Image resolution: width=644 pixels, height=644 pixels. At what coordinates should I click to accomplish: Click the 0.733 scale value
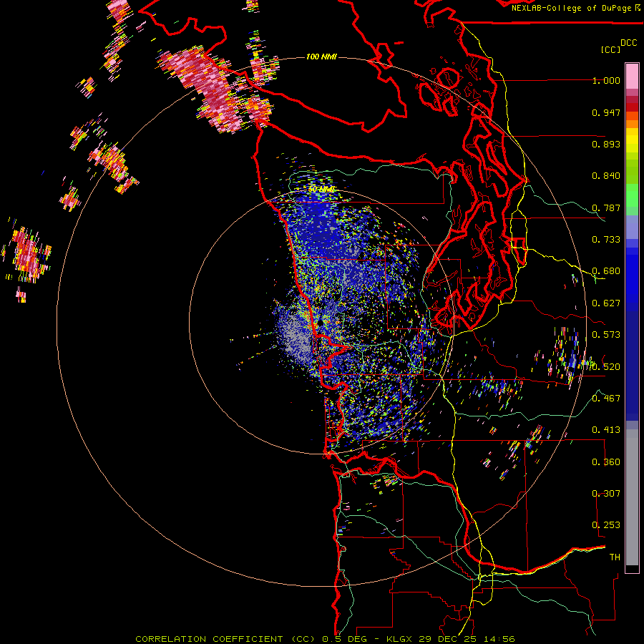(x=606, y=240)
